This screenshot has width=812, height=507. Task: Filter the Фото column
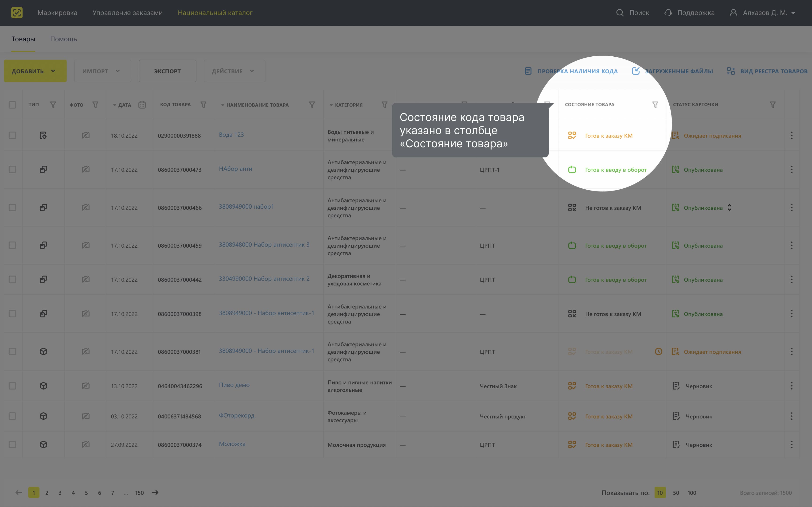(95, 105)
